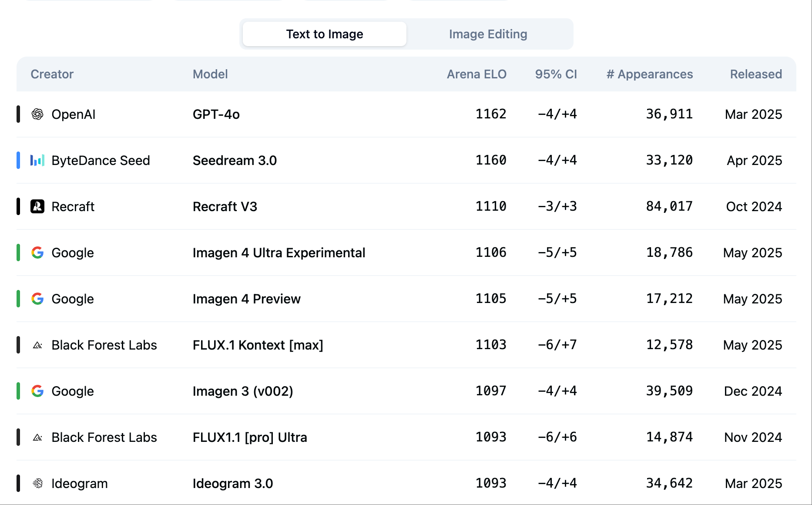Select the FLUX.1 Kontext [max] model name

[258, 345]
